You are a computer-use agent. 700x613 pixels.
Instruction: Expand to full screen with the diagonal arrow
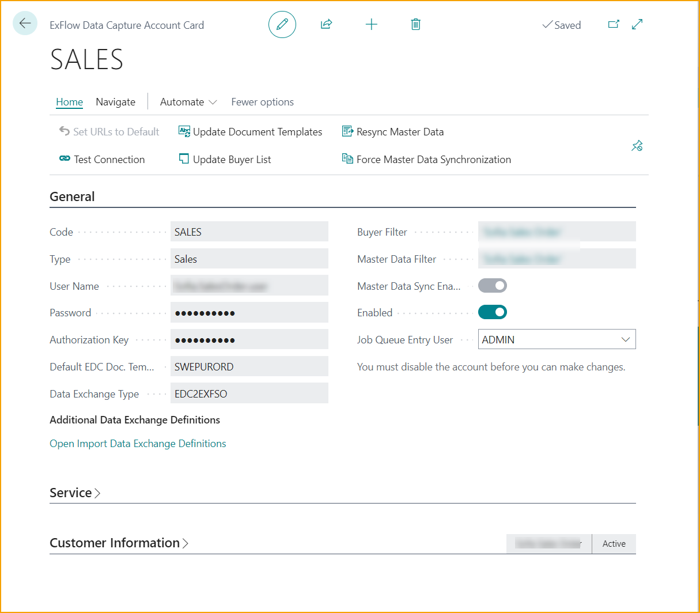click(x=636, y=24)
